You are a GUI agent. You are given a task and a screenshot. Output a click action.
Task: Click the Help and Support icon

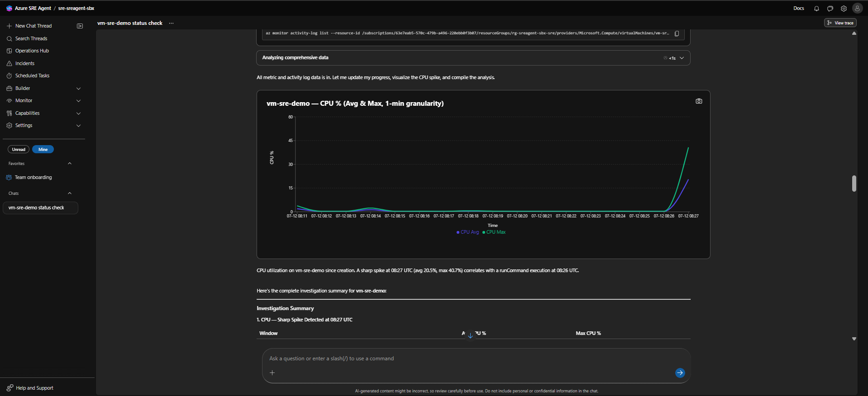pyautogui.click(x=10, y=388)
